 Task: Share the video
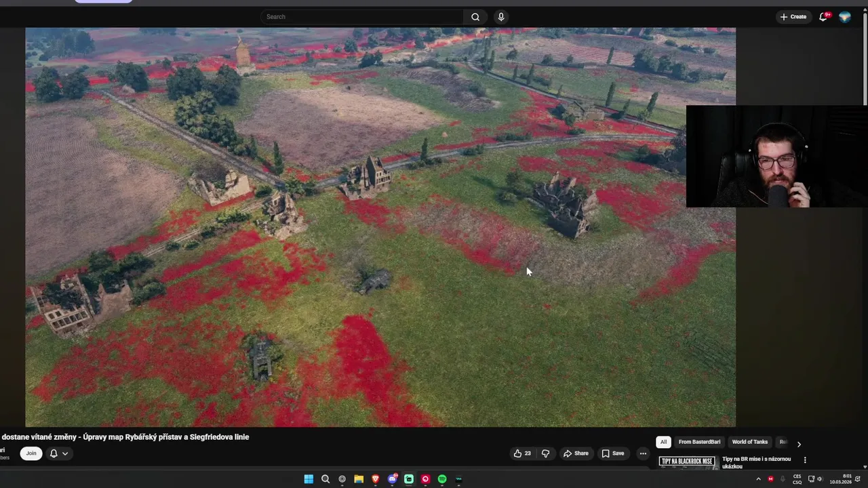click(576, 453)
